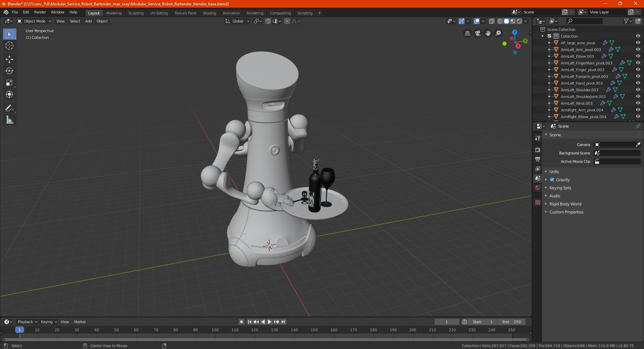Open the Playback dropdown in timeline

point(27,322)
